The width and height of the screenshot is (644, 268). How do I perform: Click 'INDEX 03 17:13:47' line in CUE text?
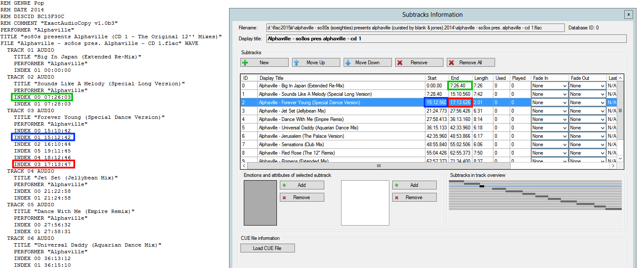42,164
